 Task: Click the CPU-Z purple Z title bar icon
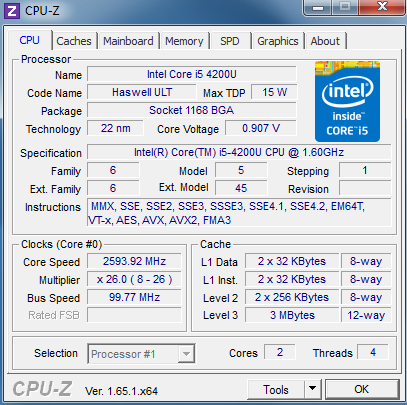click(12, 11)
